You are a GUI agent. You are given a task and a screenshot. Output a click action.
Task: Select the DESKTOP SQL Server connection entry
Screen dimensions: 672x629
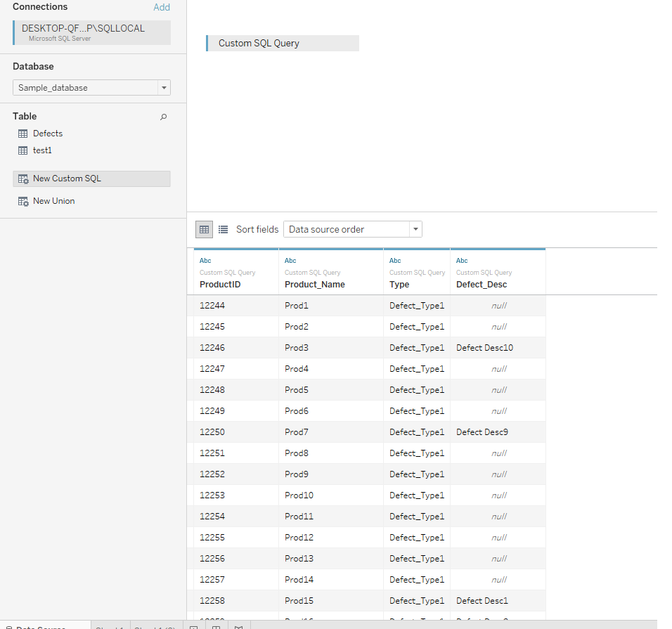coord(91,32)
